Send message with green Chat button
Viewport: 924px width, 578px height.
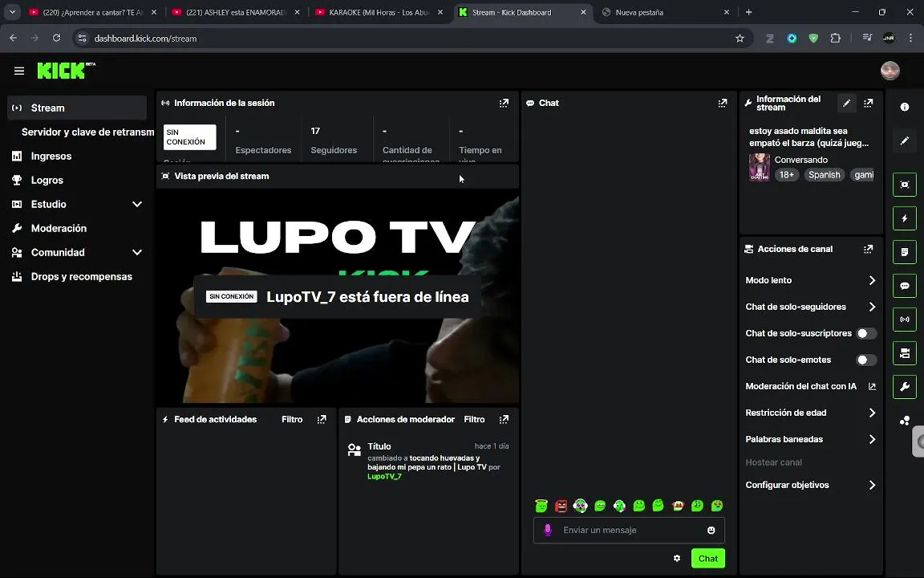point(707,558)
